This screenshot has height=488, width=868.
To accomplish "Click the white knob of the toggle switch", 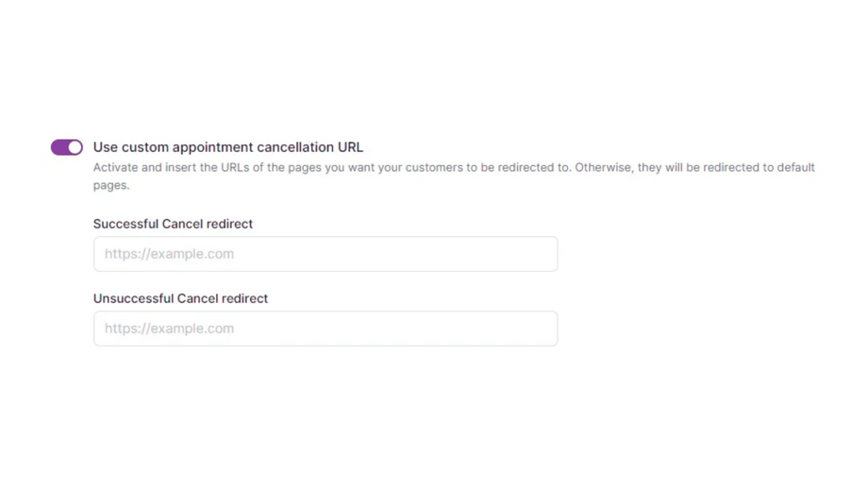I will (75, 147).
